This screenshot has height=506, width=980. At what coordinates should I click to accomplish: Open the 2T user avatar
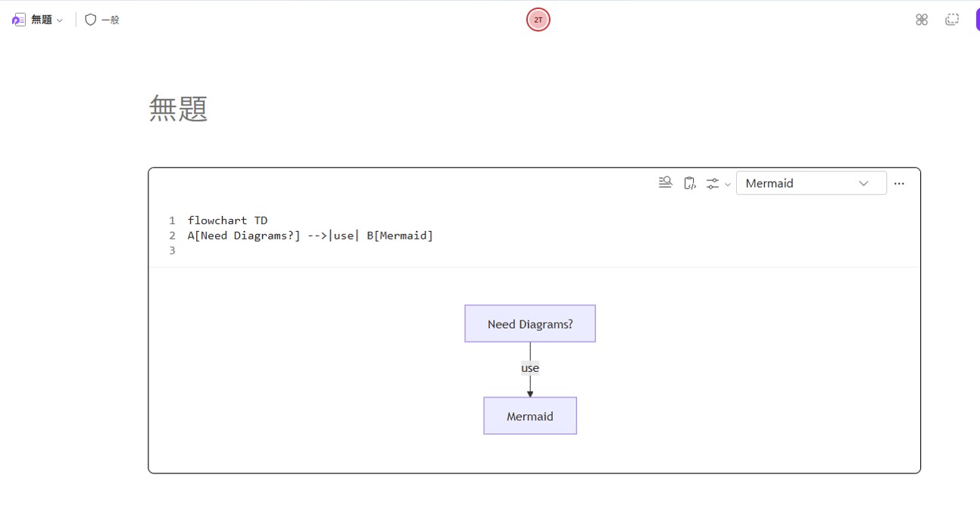pos(538,20)
